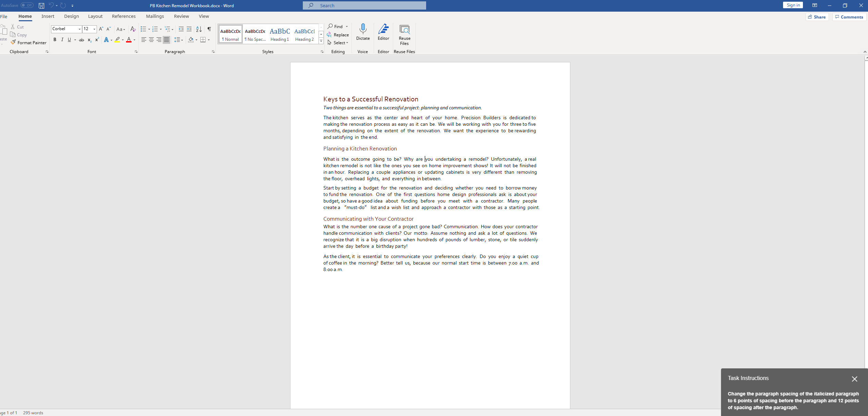868x416 pixels.
Task: Toggle italic formatting
Action: pyautogui.click(x=62, y=40)
